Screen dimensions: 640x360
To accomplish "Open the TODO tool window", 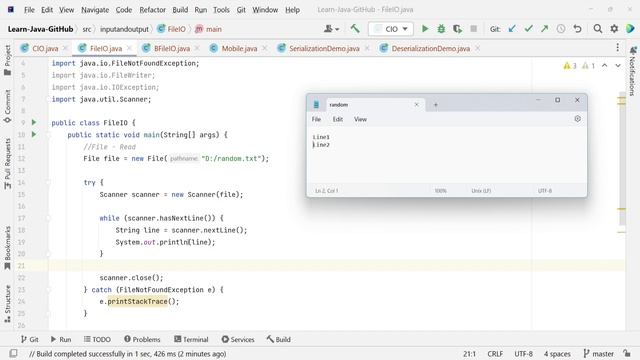I will pos(97,339).
